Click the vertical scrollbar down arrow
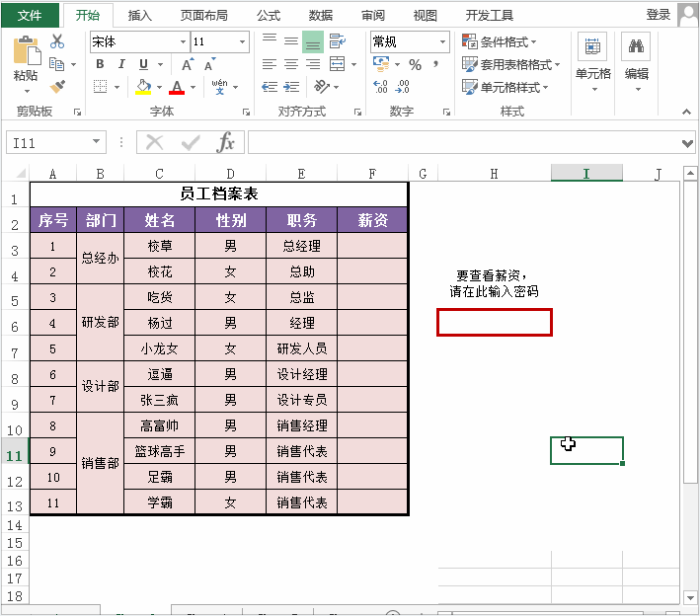Screen dimensions: 700x616 [x=690, y=597]
